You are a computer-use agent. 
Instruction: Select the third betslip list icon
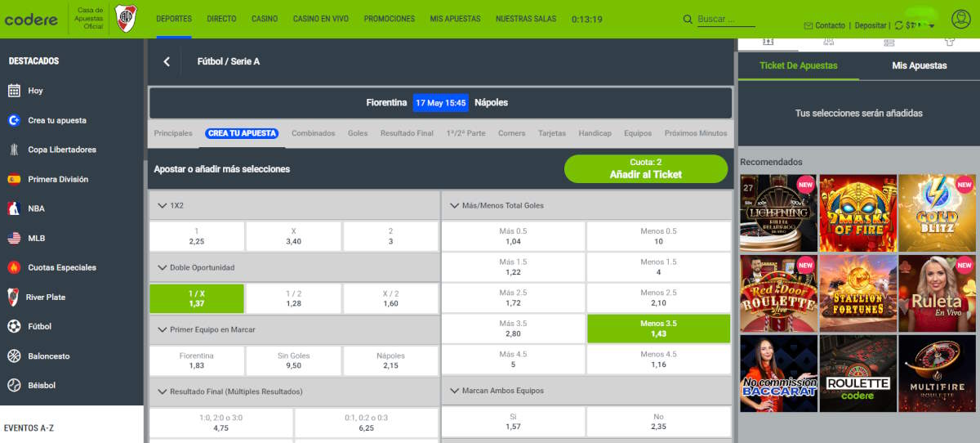click(x=889, y=41)
